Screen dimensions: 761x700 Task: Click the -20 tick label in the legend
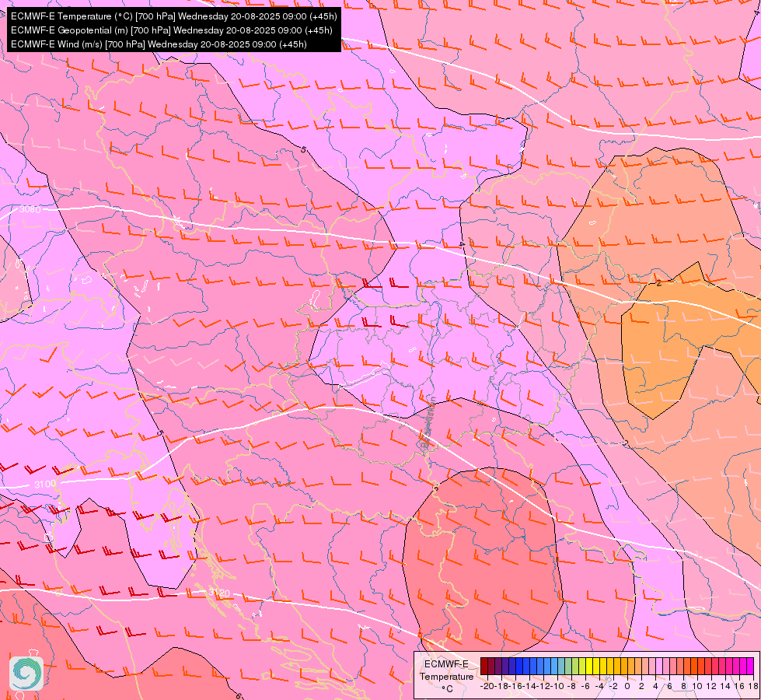pyautogui.click(x=487, y=687)
